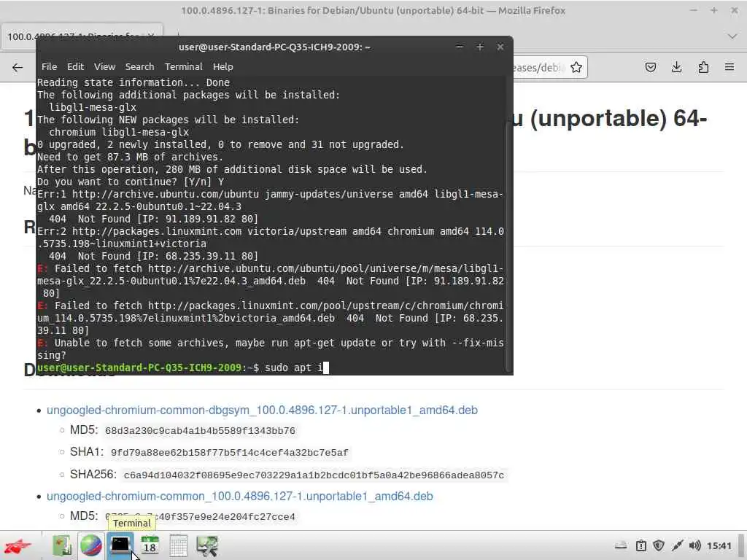Open Firefox extensions puzzle icon
The width and height of the screenshot is (747, 560).
[x=703, y=67]
